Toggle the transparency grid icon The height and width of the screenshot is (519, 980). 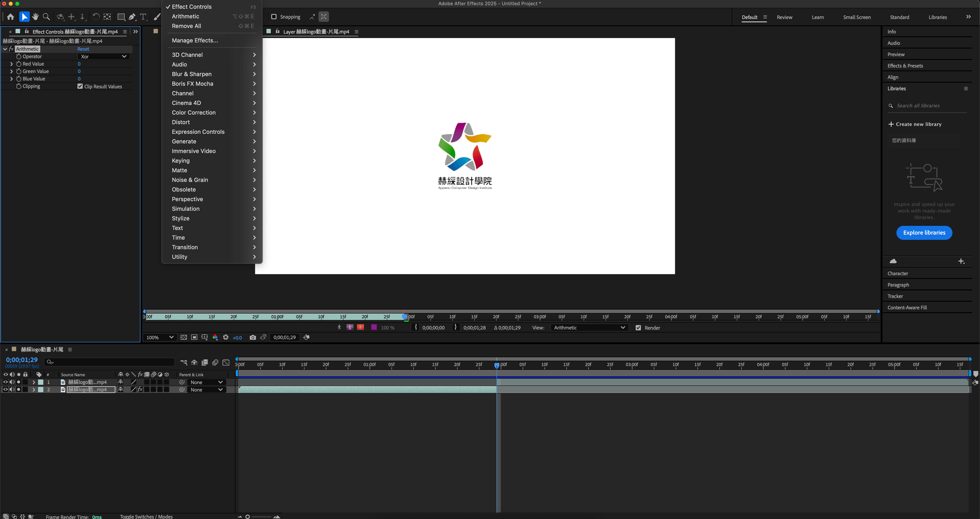click(x=184, y=337)
